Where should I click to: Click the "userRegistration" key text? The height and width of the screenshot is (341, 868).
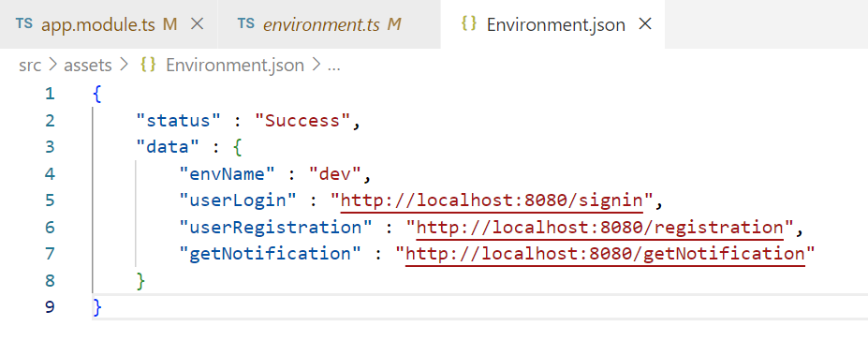click(276, 227)
